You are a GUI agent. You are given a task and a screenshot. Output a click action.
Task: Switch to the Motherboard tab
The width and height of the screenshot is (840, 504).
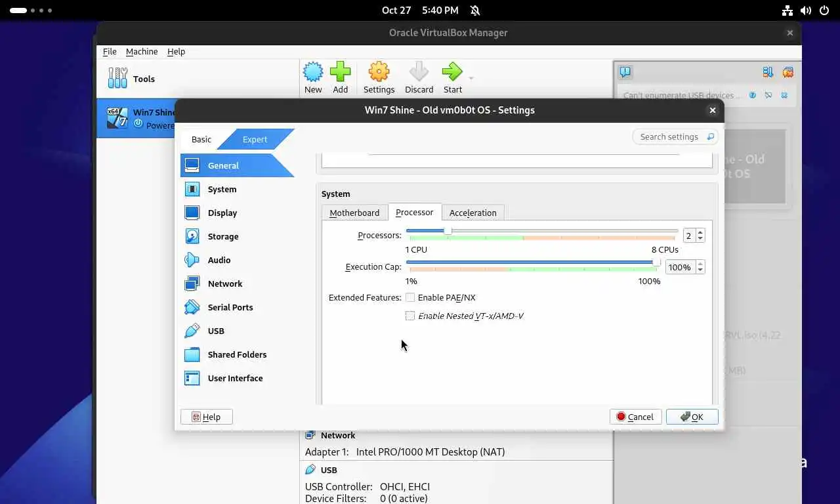(x=354, y=213)
